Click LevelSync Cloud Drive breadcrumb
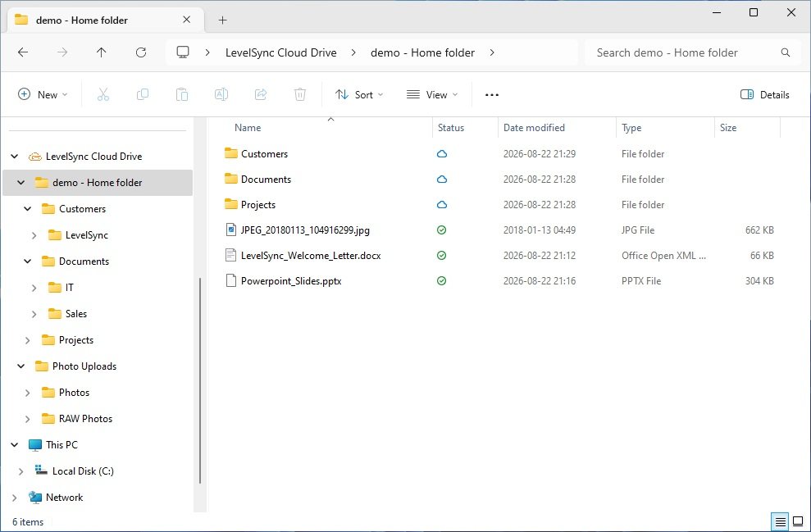 click(x=280, y=52)
